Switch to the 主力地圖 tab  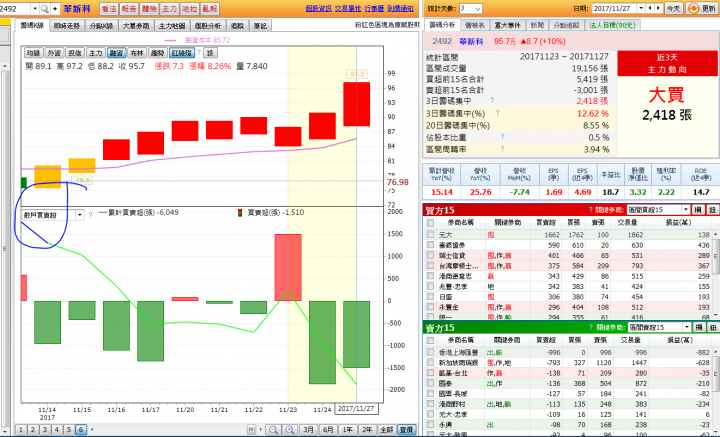[172, 26]
